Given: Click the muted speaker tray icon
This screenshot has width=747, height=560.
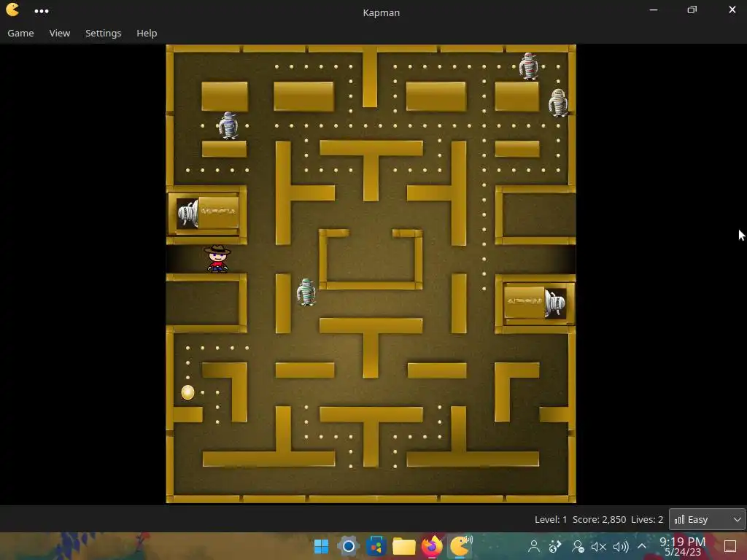Looking at the screenshot, I should (x=599, y=547).
